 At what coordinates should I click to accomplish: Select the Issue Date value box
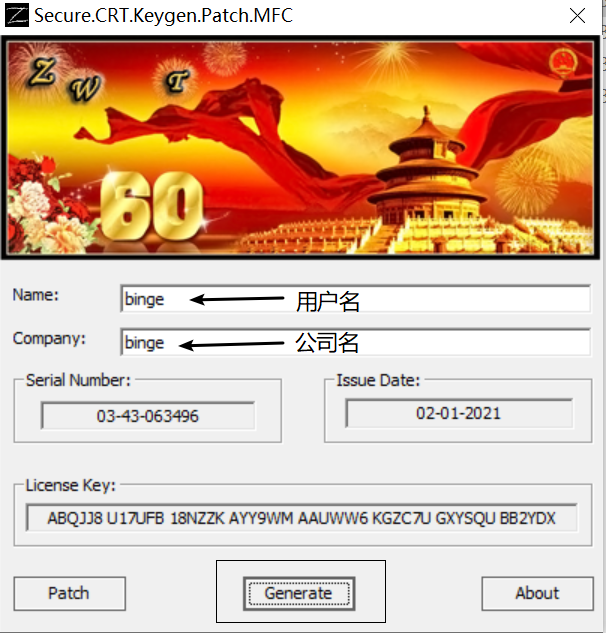click(x=459, y=413)
